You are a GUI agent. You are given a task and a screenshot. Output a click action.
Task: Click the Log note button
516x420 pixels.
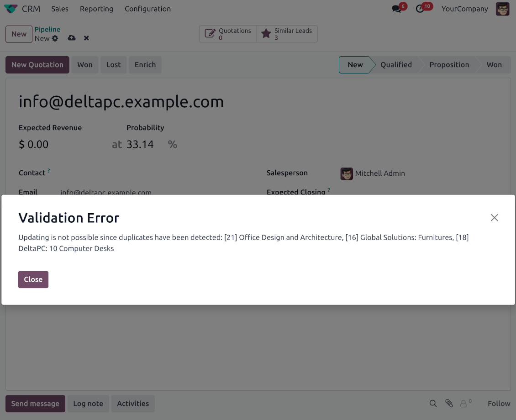(x=88, y=404)
